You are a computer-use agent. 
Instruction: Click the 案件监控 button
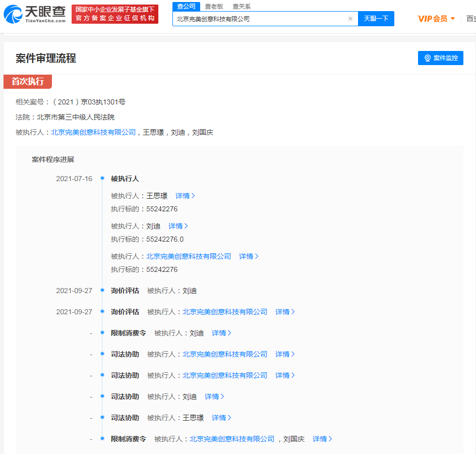pyautogui.click(x=440, y=58)
